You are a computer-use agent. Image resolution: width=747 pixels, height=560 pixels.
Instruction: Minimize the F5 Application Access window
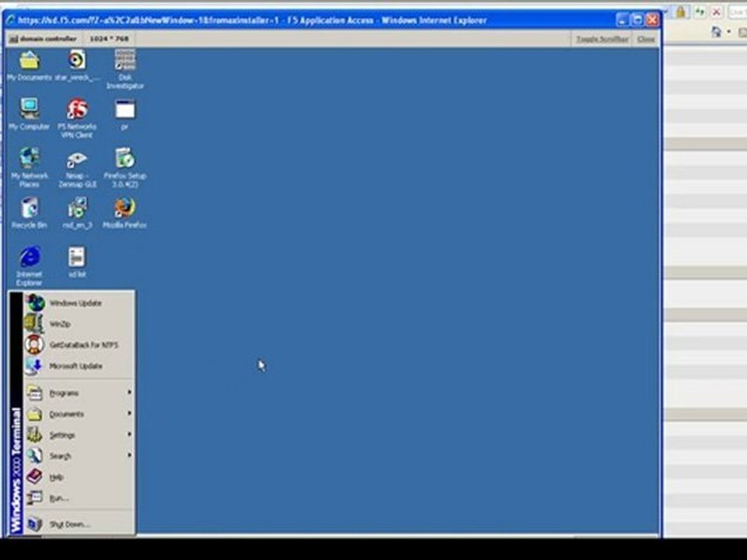[622, 20]
